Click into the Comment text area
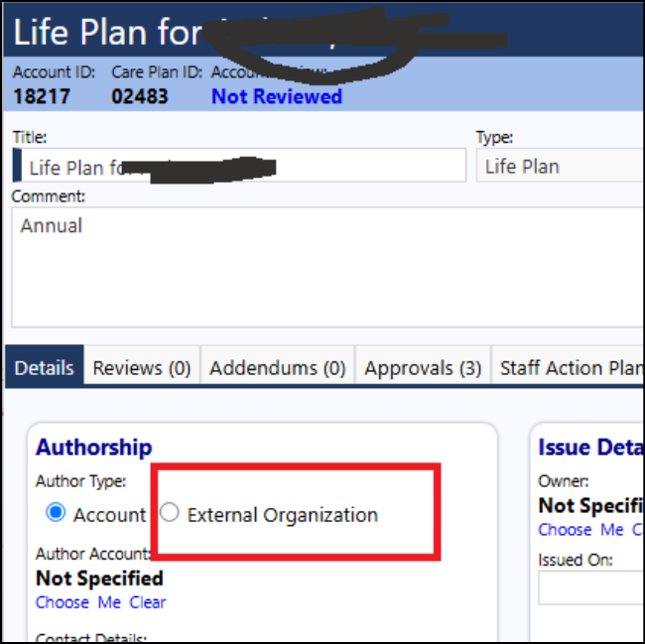 click(327, 267)
